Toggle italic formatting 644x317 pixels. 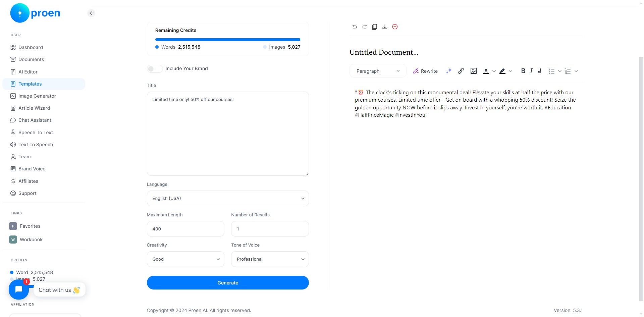(531, 71)
